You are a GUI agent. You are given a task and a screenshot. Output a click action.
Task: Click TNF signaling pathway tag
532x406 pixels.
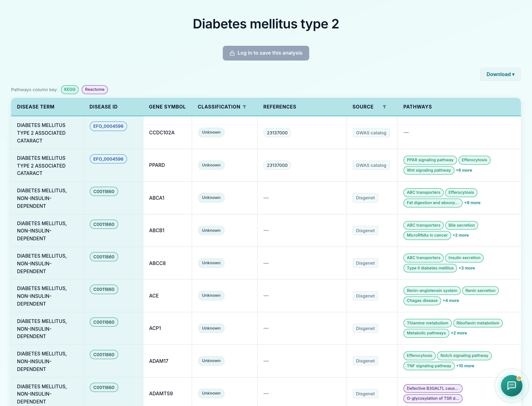pyautogui.click(x=429, y=366)
